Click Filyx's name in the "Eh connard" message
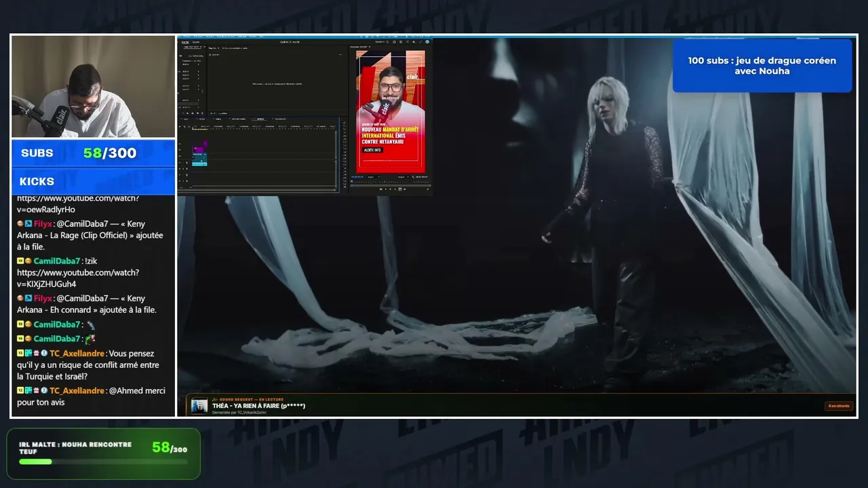The width and height of the screenshot is (868, 488). click(x=43, y=298)
